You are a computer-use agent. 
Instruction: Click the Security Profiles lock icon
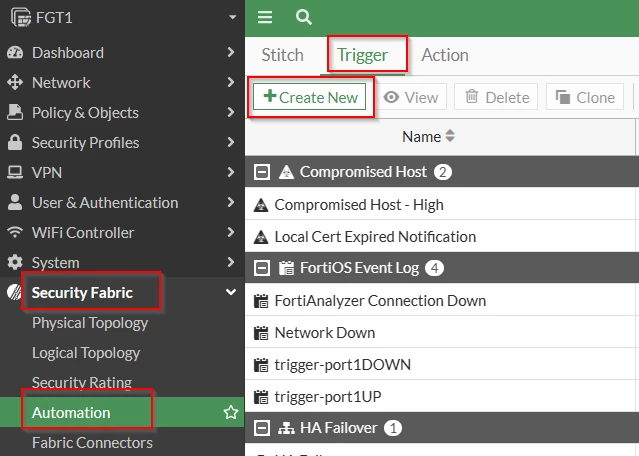[x=15, y=142]
